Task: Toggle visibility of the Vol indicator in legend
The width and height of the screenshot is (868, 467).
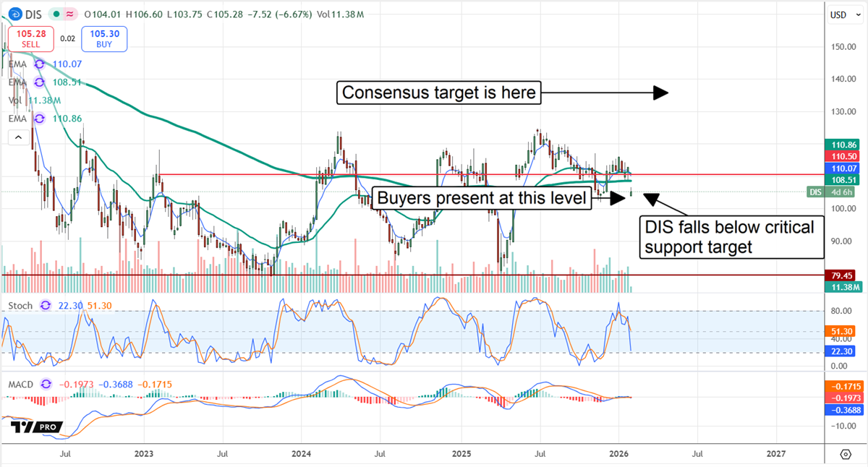Action: (x=16, y=100)
